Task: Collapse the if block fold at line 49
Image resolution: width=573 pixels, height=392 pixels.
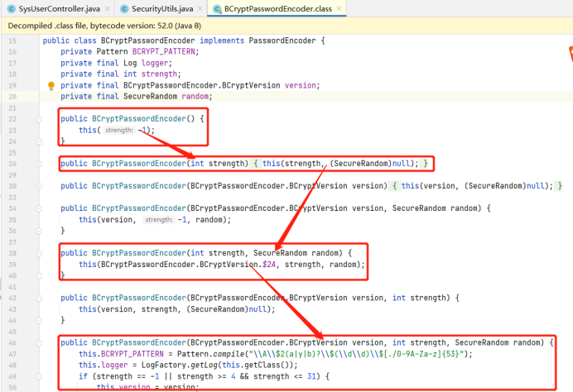Action: (39, 376)
